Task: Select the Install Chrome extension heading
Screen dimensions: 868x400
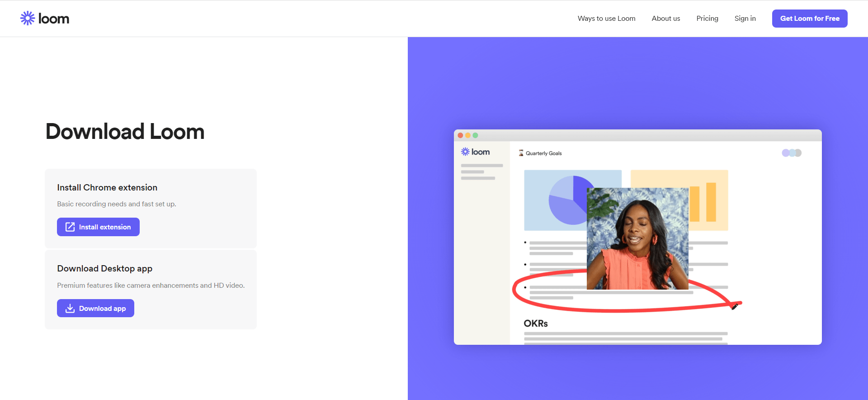Action: click(x=107, y=187)
